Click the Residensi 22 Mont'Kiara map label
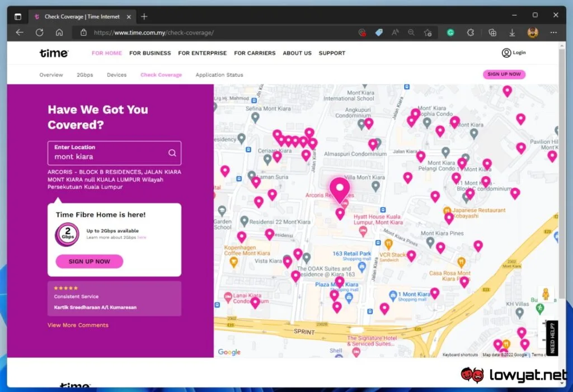 pos(280,222)
